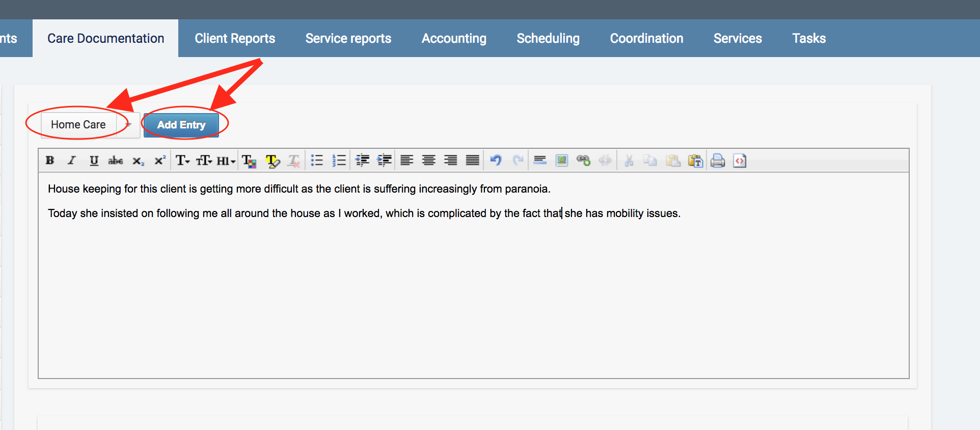Open HTML source view icon
980x430 pixels.
pos(740,160)
